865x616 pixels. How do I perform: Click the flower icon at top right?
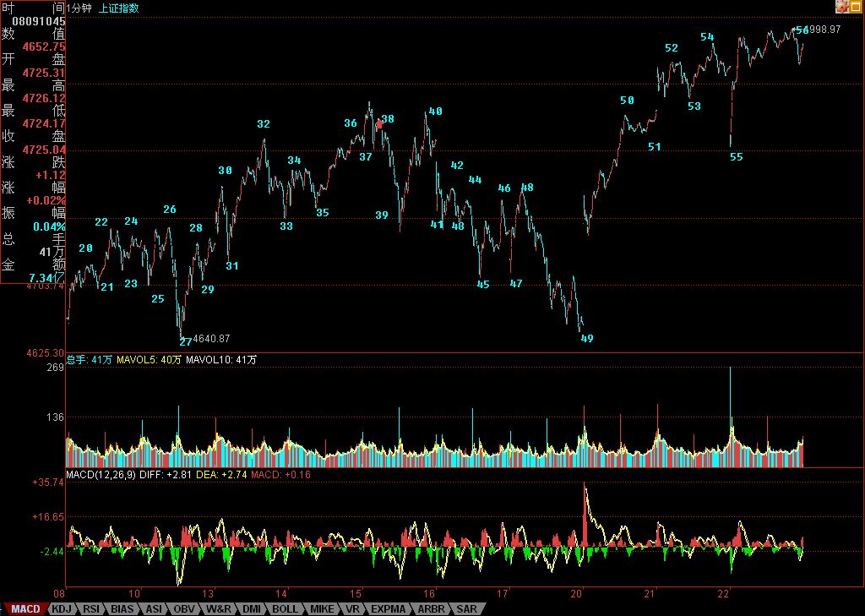point(841,7)
